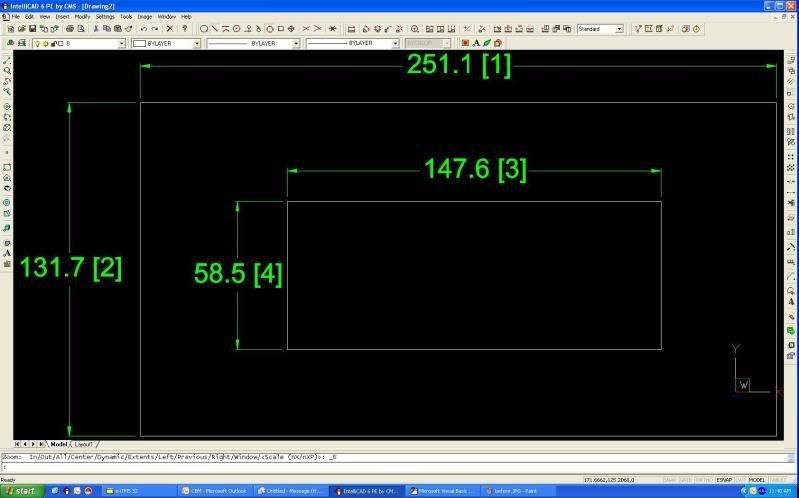
Task: Click the red X delete icon
Action: tap(172, 29)
